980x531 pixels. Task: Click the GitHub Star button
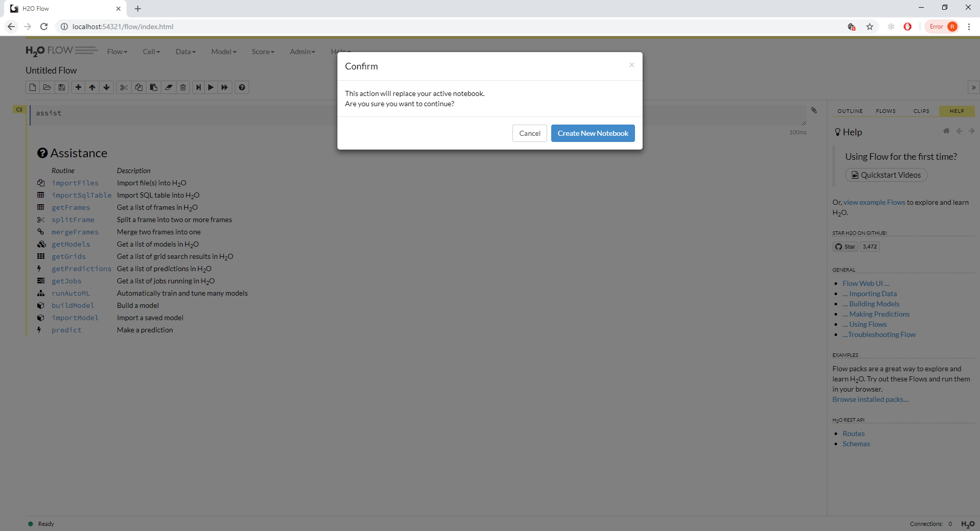tap(845, 247)
